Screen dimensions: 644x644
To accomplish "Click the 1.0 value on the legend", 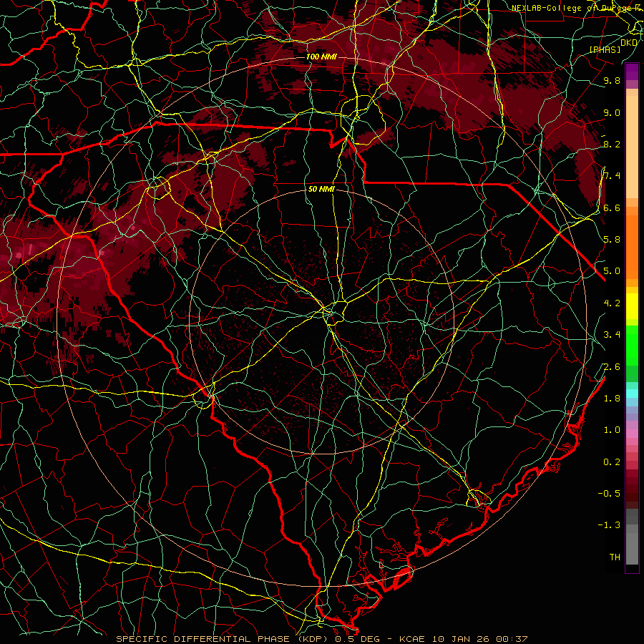I will pyautogui.click(x=612, y=430).
